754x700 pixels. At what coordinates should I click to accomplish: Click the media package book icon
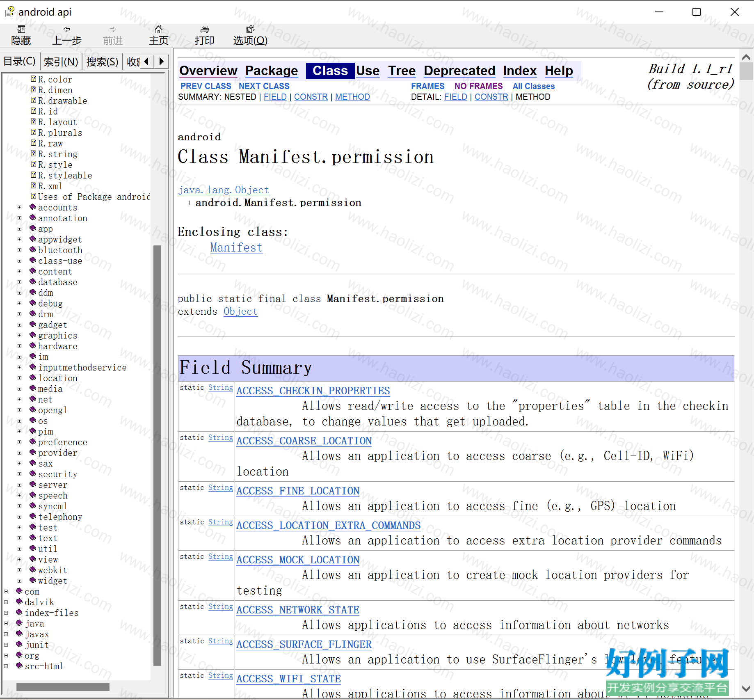tap(33, 388)
